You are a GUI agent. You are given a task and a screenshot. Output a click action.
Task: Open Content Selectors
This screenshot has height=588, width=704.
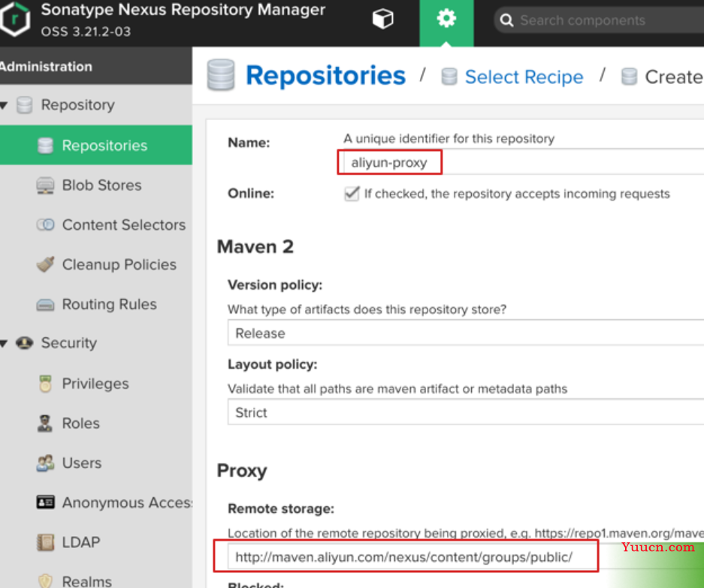tap(123, 225)
